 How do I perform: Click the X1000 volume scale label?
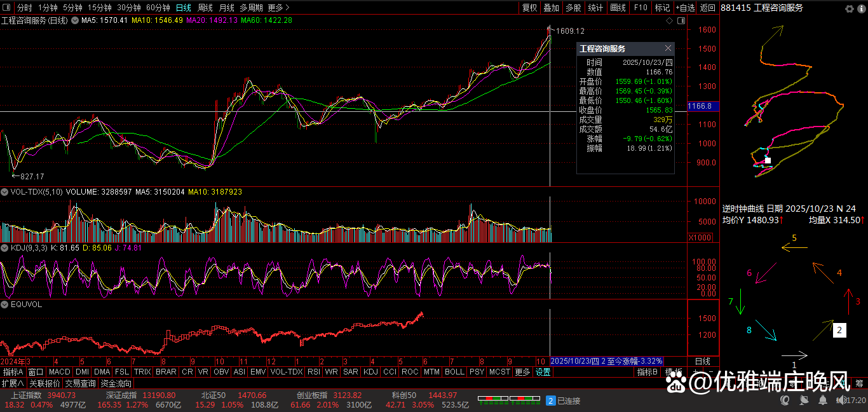(x=700, y=237)
